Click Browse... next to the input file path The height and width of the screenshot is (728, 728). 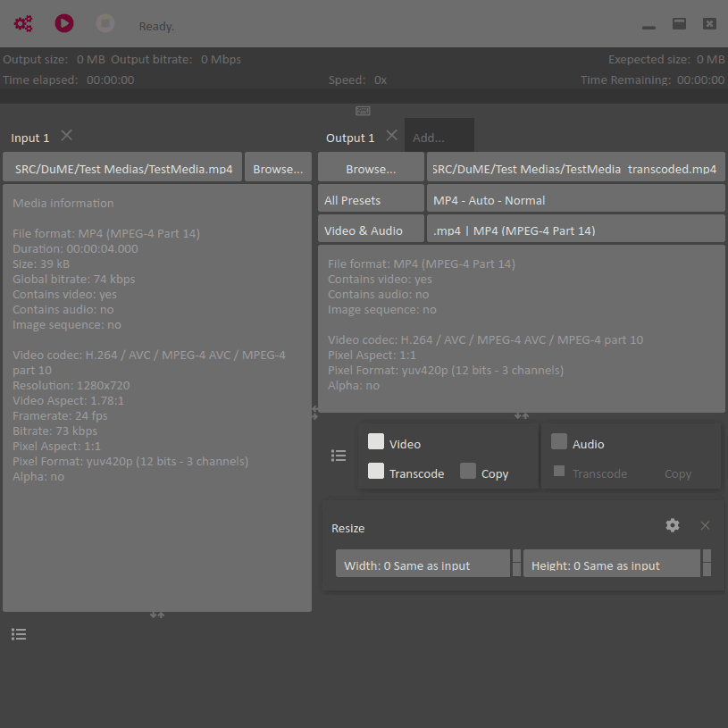pyautogui.click(x=278, y=169)
